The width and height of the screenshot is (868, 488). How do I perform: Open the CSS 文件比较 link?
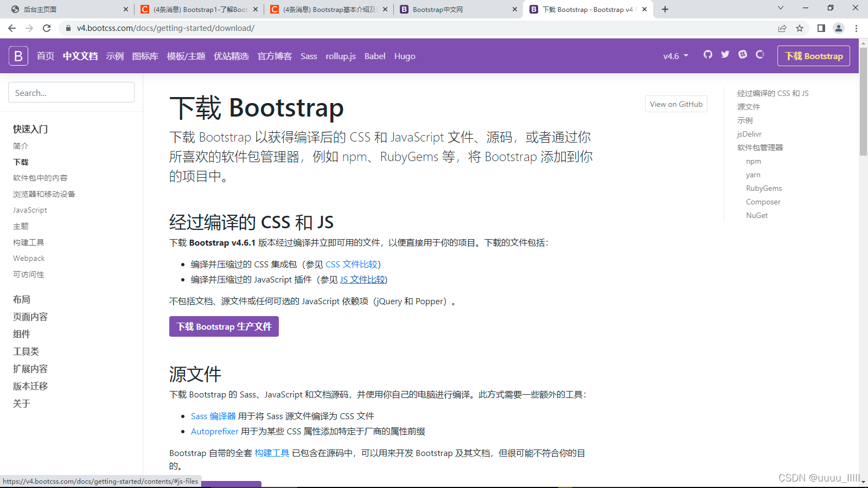(352, 264)
